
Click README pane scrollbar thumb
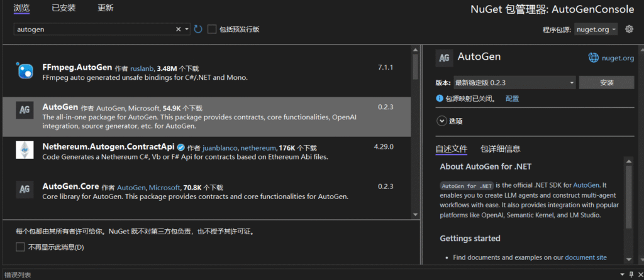tap(629, 197)
